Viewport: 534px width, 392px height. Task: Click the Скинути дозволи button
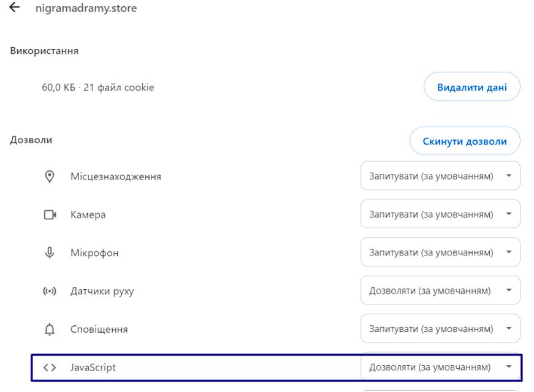tap(465, 141)
